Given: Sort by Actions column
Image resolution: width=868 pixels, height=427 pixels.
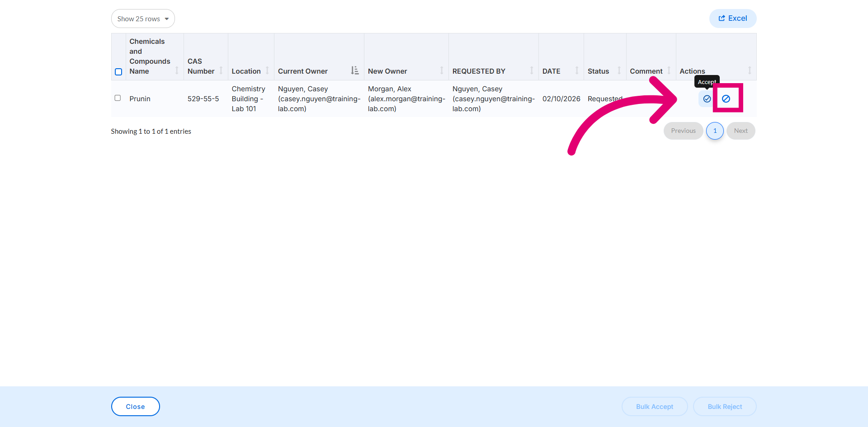Looking at the screenshot, I should [716, 56].
